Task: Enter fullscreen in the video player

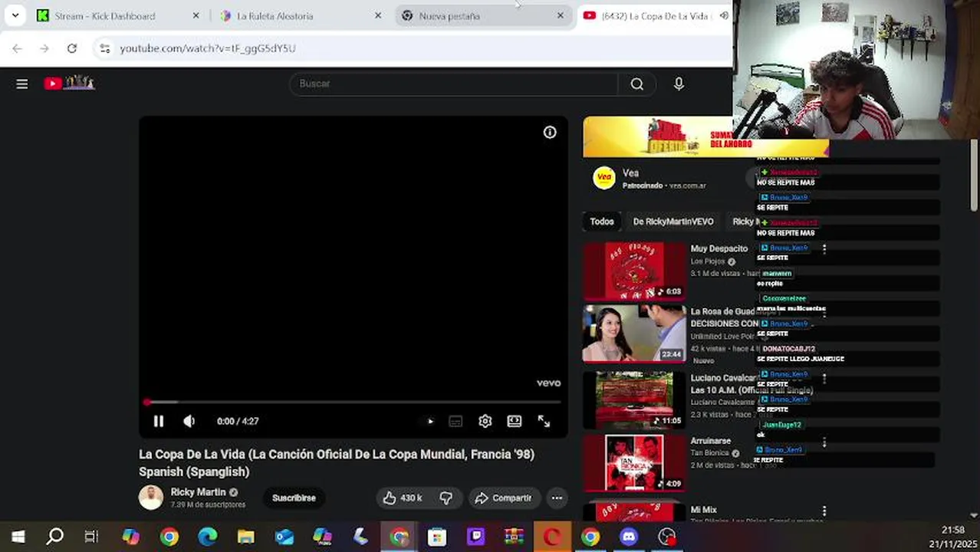Action: pos(544,421)
